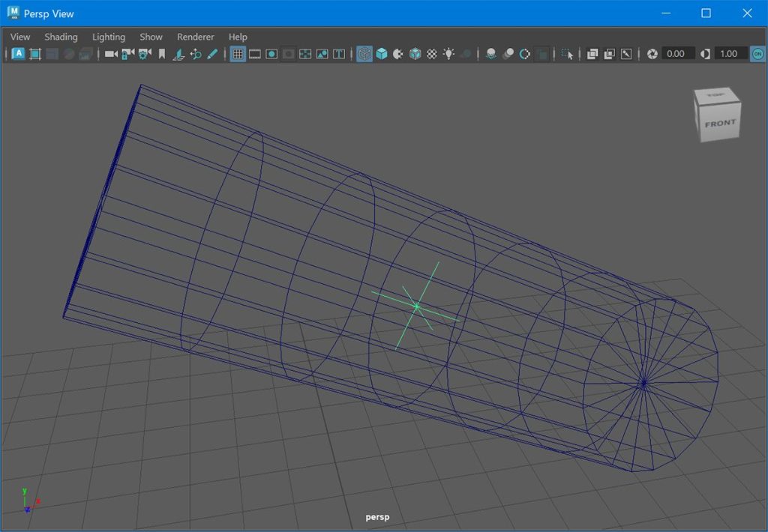Click the FRONT face of the ViewCube

click(x=720, y=124)
